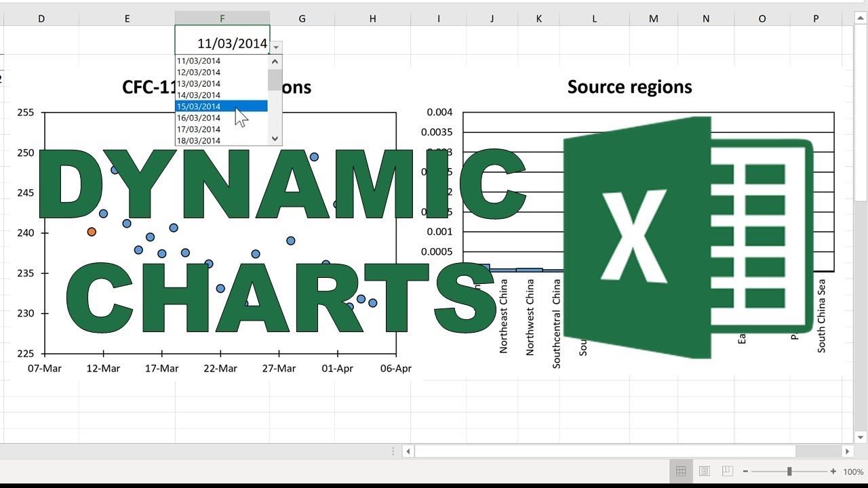Viewport: 868px width, 488px height.
Task: Select column N header
Action: (706, 19)
